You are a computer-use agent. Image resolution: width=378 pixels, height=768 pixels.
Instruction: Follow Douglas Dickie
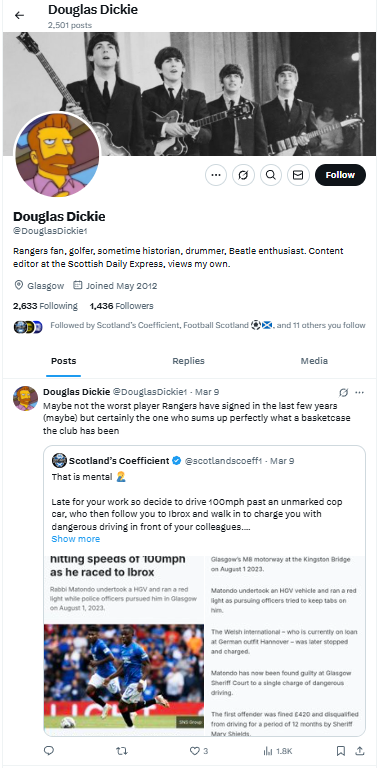340,175
